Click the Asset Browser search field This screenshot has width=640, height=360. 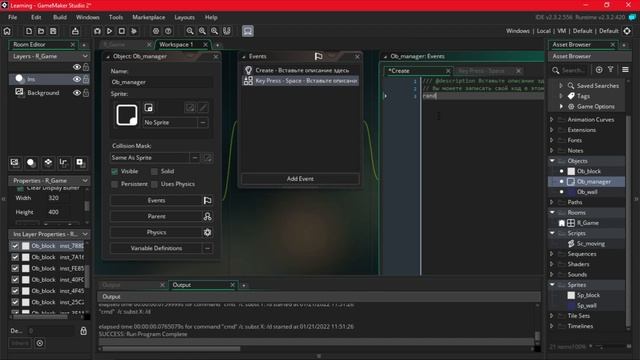(x=573, y=70)
